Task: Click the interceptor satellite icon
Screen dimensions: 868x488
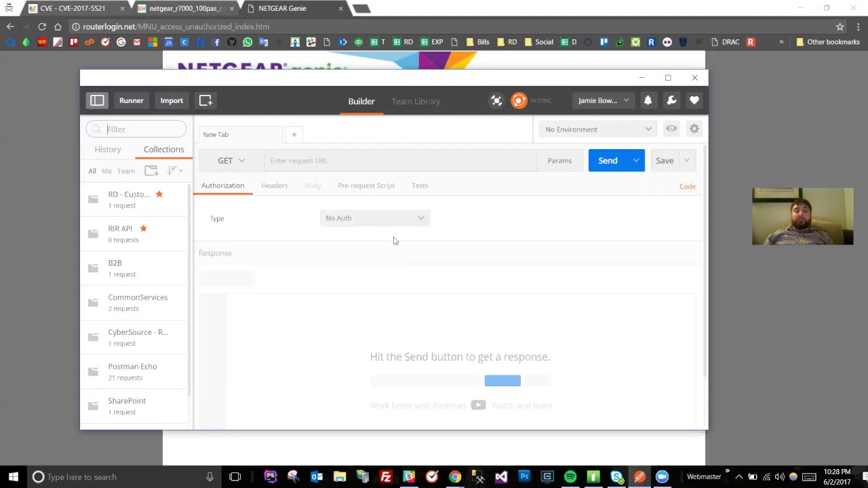Action: (496, 100)
